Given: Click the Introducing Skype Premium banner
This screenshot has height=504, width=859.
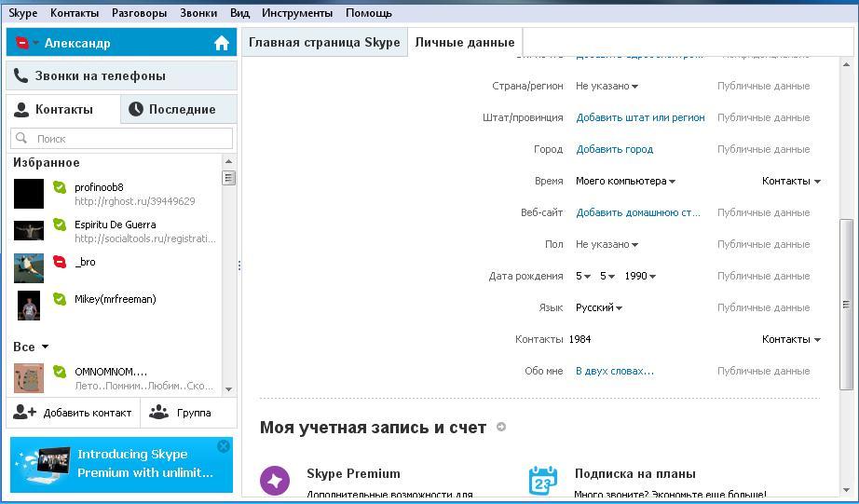Looking at the screenshot, I should 122,465.
